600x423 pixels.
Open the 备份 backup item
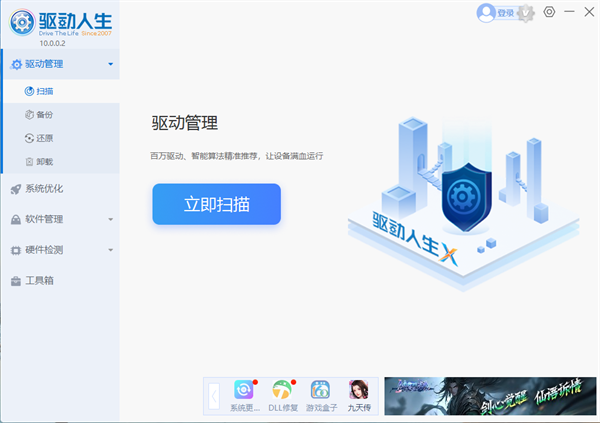click(x=61, y=114)
